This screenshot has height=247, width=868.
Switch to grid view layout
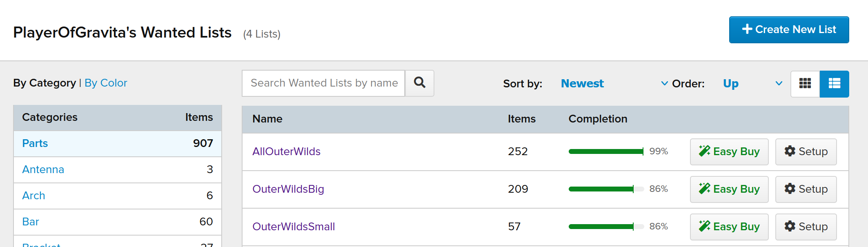click(x=805, y=84)
